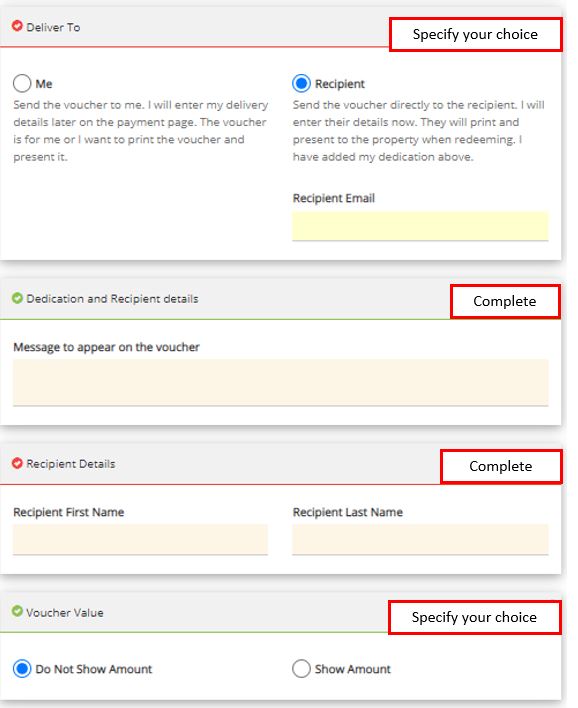Select the Recipient delivery radio button
This screenshot has height=708, width=578.
click(x=301, y=84)
